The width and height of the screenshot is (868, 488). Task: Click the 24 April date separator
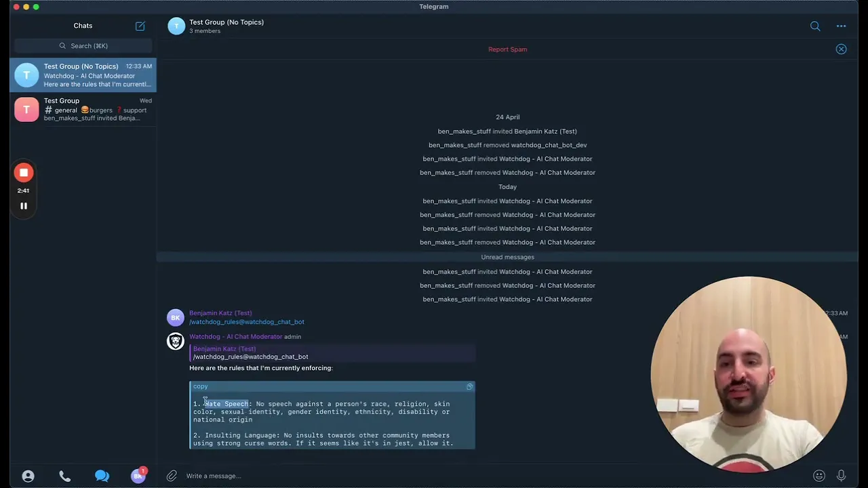pos(507,117)
